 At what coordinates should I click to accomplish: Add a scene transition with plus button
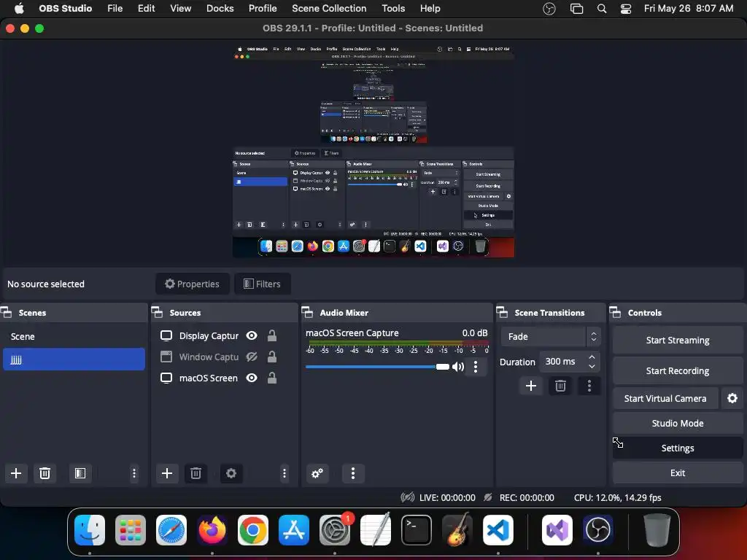pyautogui.click(x=531, y=386)
